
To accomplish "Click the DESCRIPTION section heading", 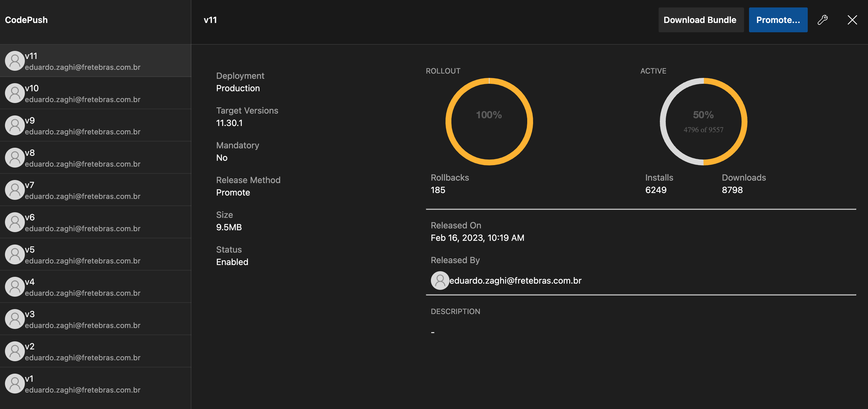I will 455,311.
